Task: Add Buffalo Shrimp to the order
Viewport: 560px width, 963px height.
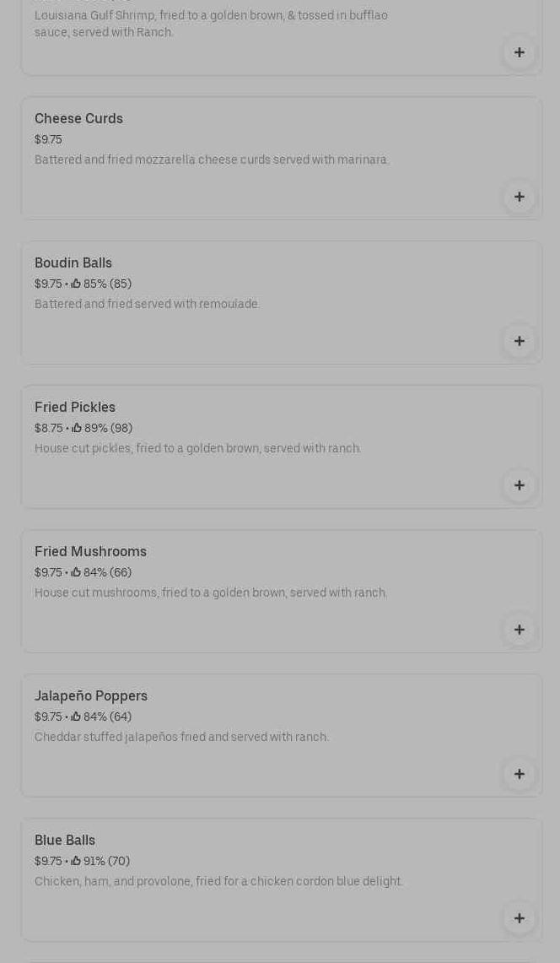Action: (519, 52)
